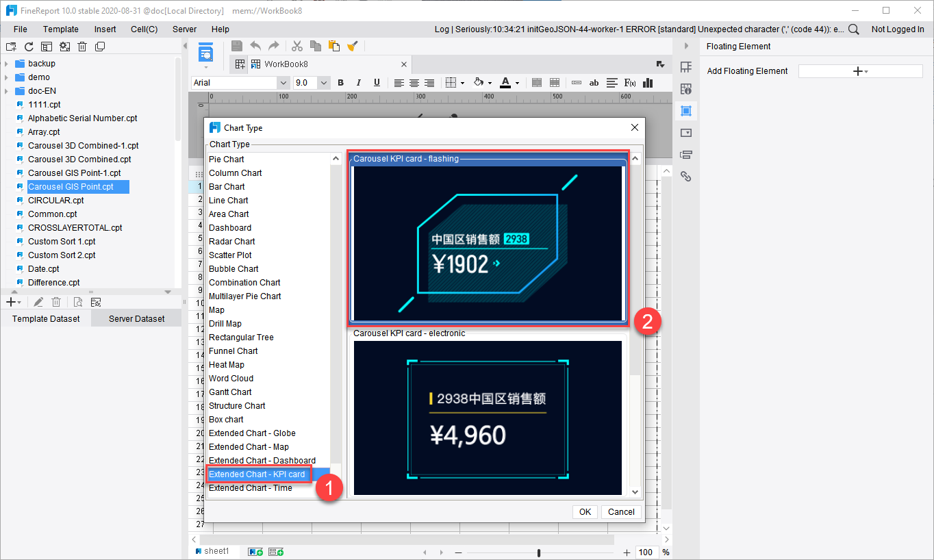Click the hyperlink icon in right sidebar
This screenshot has width=934, height=560.
pyautogui.click(x=685, y=177)
